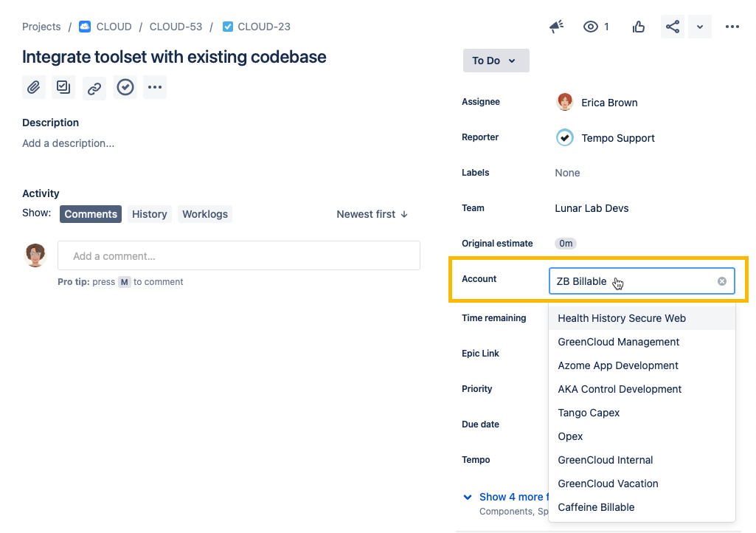The height and width of the screenshot is (533, 756).
Task: Click the CLOUD project cloud icon
Action: pos(85,27)
